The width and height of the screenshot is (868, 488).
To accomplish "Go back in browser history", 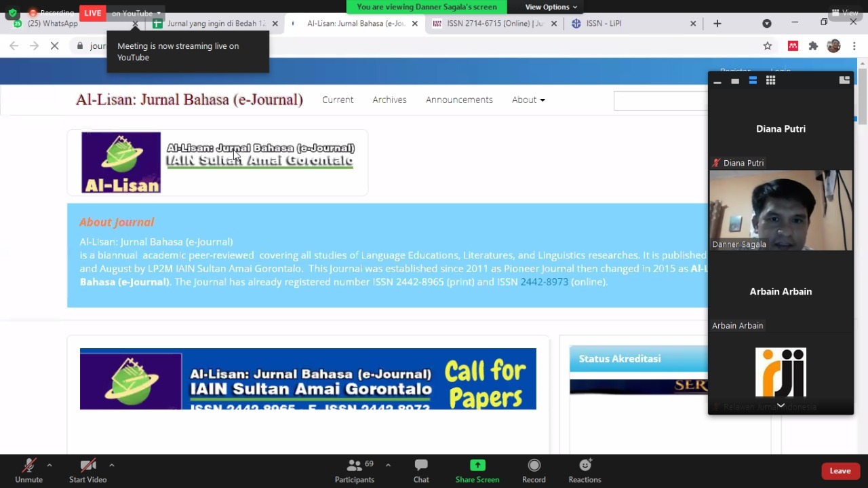I will [14, 46].
